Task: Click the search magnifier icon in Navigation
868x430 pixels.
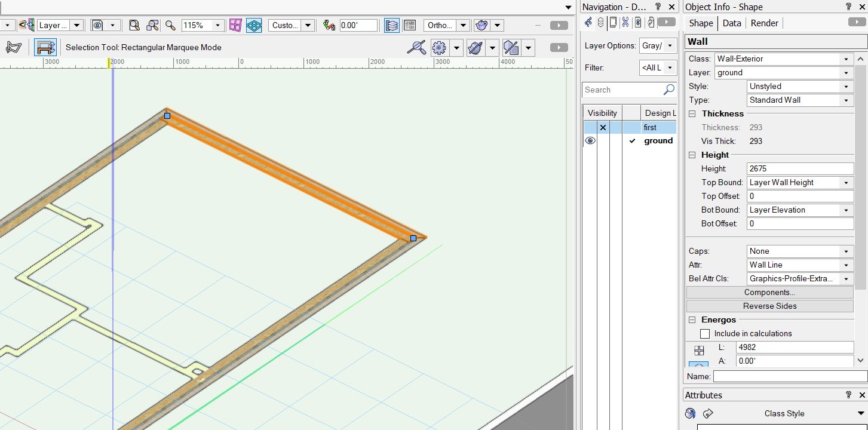Action: pos(668,90)
